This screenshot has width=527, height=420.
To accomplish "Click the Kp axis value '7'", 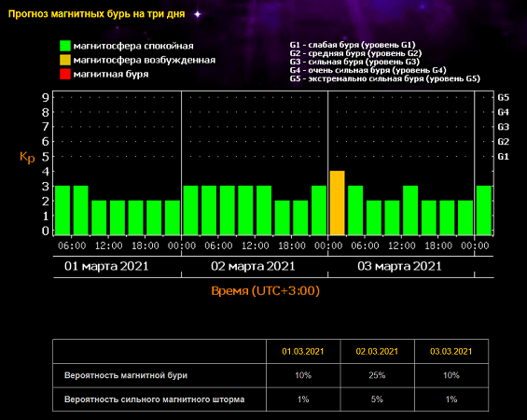I will 46,127.
